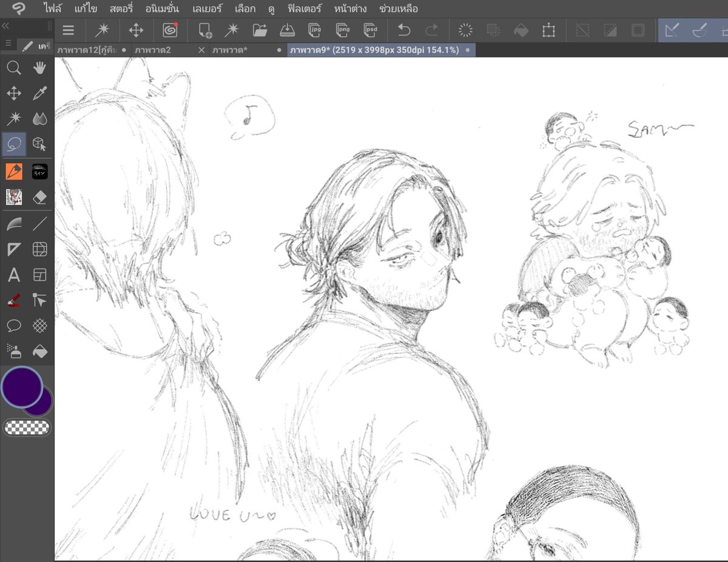Select the black line brush tool
The height and width of the screenshot is (562, 728).
pos(40,172)
